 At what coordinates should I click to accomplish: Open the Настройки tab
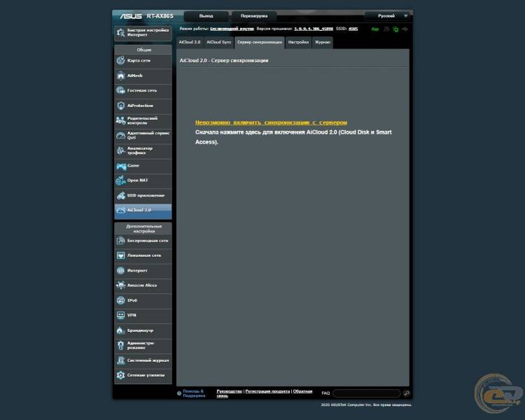click(298, 42)
